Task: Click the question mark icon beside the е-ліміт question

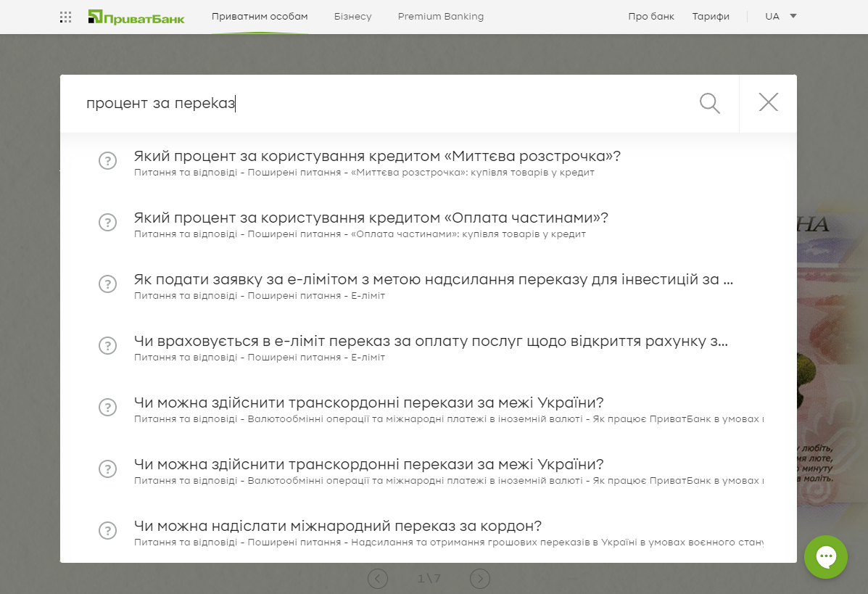Action: (x=107, y=284)
